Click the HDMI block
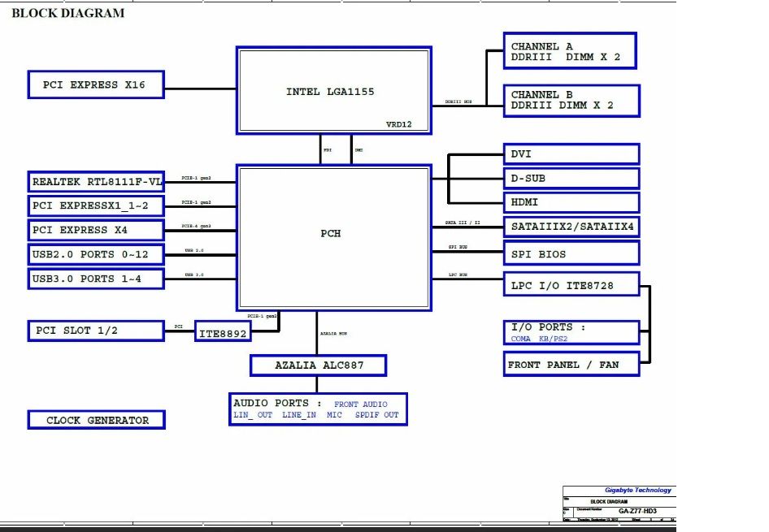The height and width of the screenshot is (532, 769). 571,202
